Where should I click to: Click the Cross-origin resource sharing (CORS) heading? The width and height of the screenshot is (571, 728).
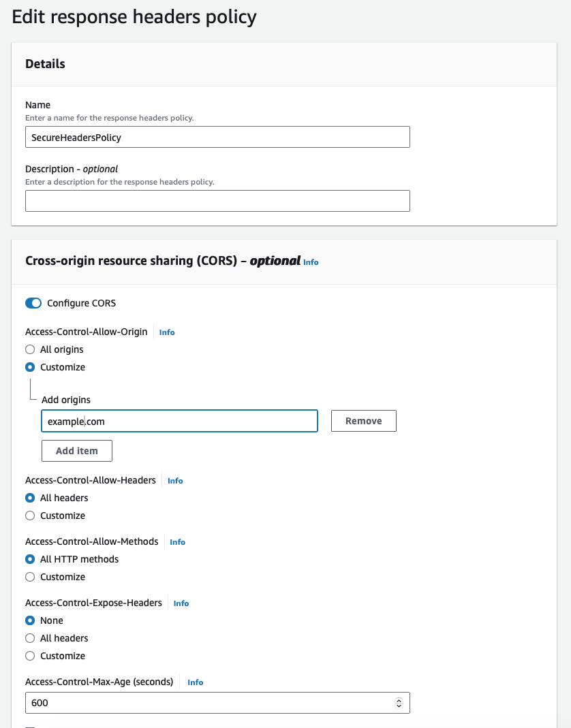[163, 261]
